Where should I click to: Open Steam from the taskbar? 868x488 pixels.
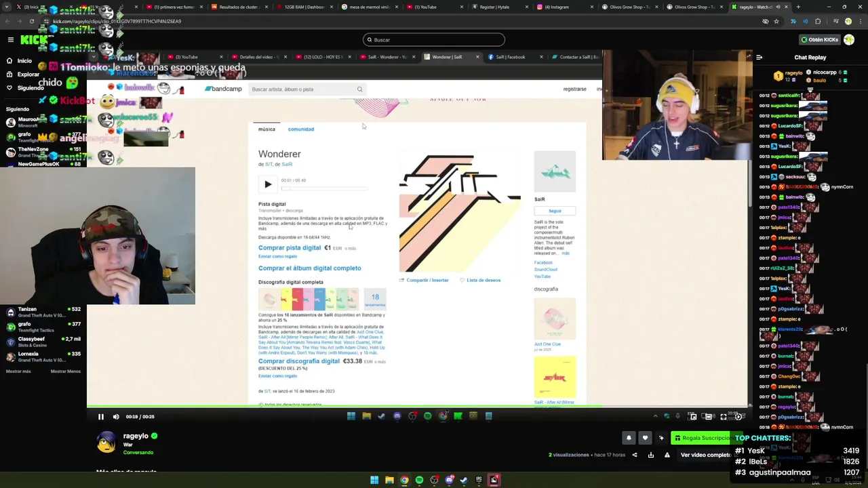click(x=464, y=480)
